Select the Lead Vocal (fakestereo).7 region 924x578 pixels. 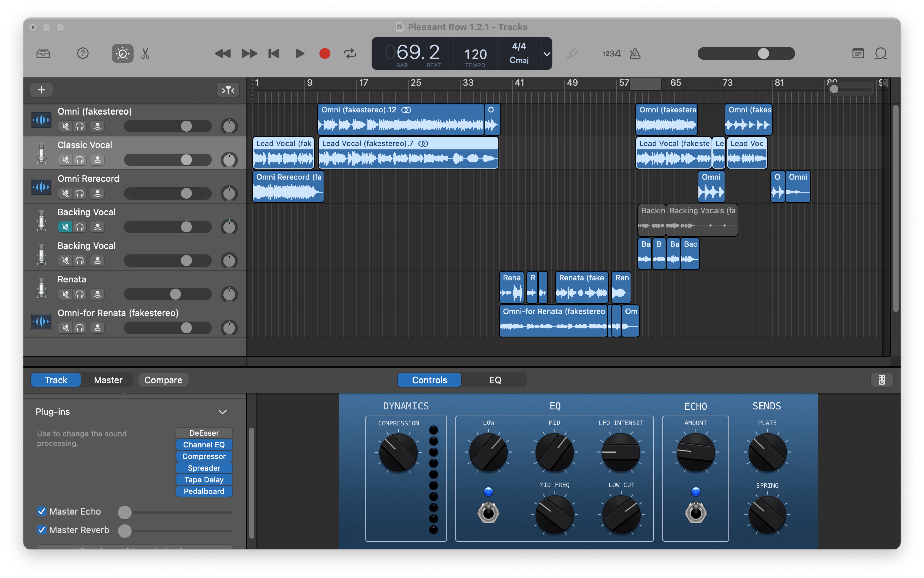pos(408,153)
